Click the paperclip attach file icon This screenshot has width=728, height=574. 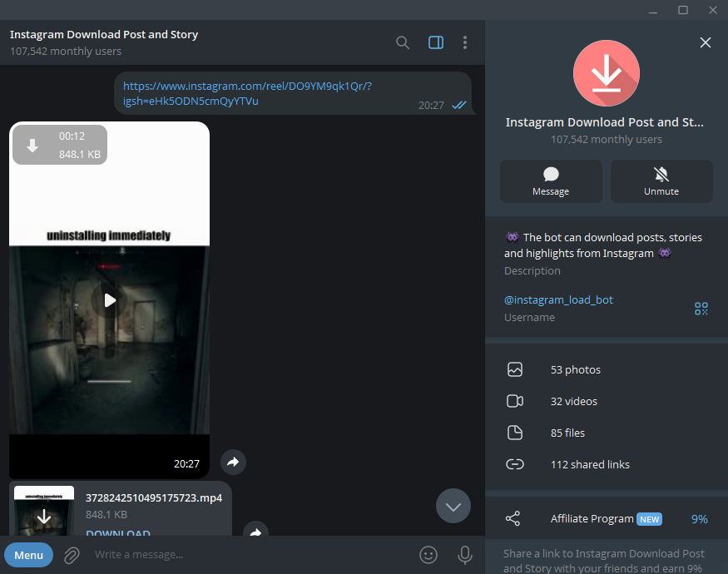[72, 555]
